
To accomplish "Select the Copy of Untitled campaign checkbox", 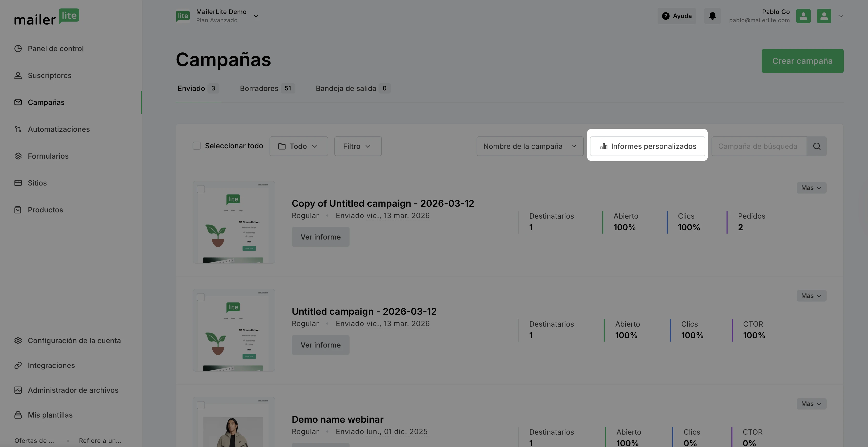I will coord(201,189).
